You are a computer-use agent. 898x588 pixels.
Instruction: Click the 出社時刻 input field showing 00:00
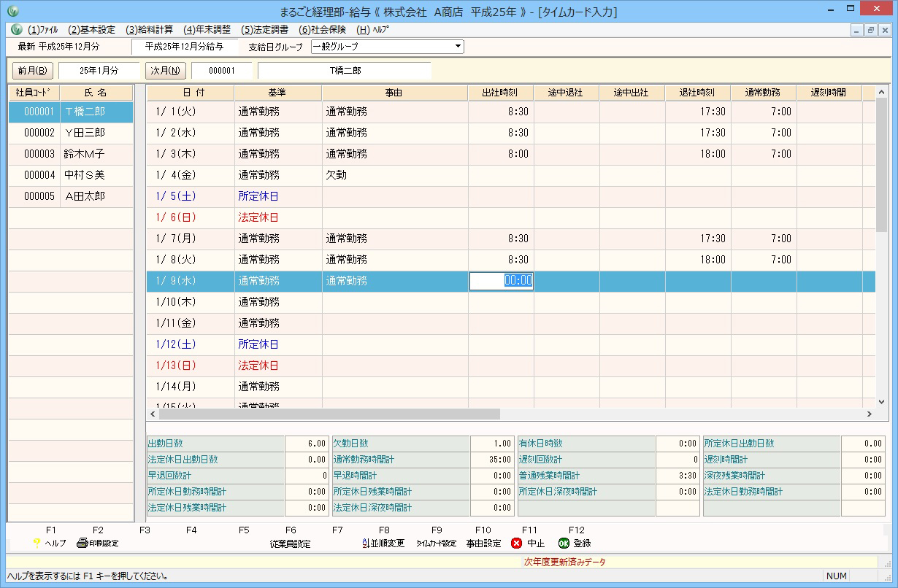(x=502, y=281)
